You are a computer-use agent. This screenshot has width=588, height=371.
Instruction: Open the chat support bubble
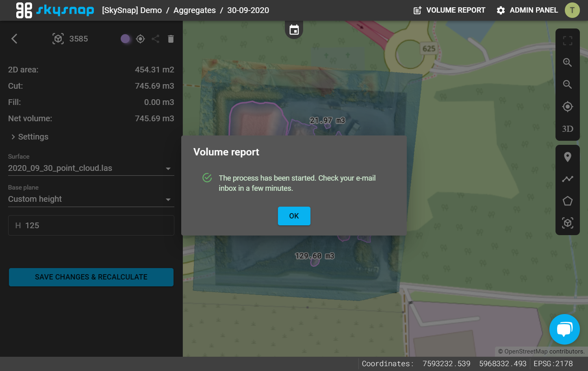[x=564, y=329]
